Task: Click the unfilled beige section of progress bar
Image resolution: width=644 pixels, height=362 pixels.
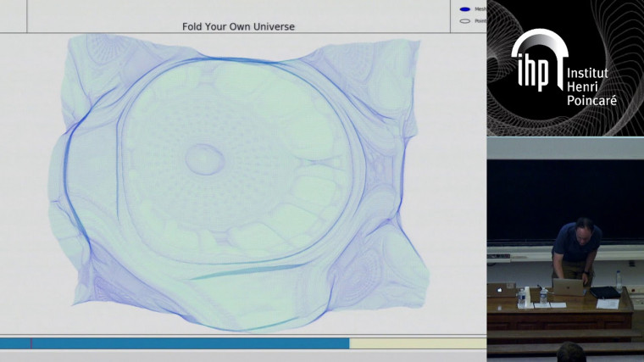Action: (x=417, y=343)
